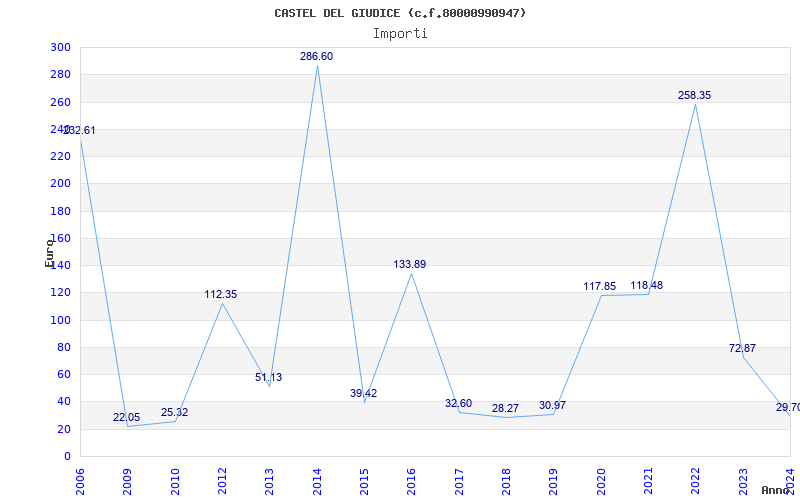The height and width of the screenshot is (500, 800).
Task: Click the 30.97 data label
Action: [x=553, y=406]
